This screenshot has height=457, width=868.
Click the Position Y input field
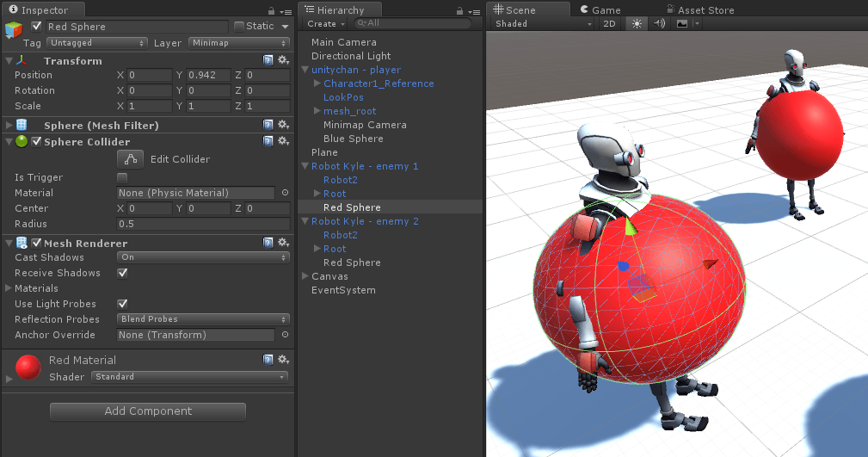click(x=209, y=75)
